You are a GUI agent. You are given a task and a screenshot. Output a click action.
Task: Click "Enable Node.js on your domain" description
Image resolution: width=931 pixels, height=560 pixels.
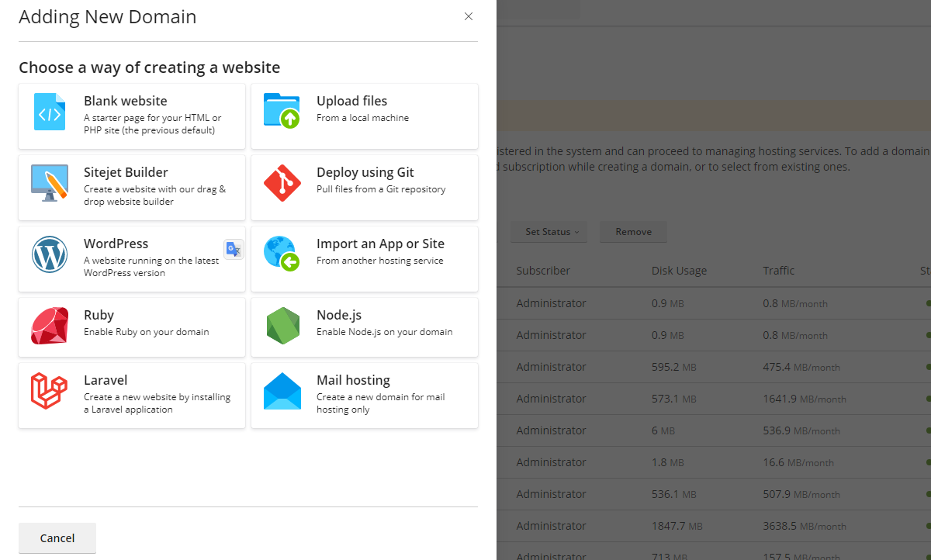(385, 332)
